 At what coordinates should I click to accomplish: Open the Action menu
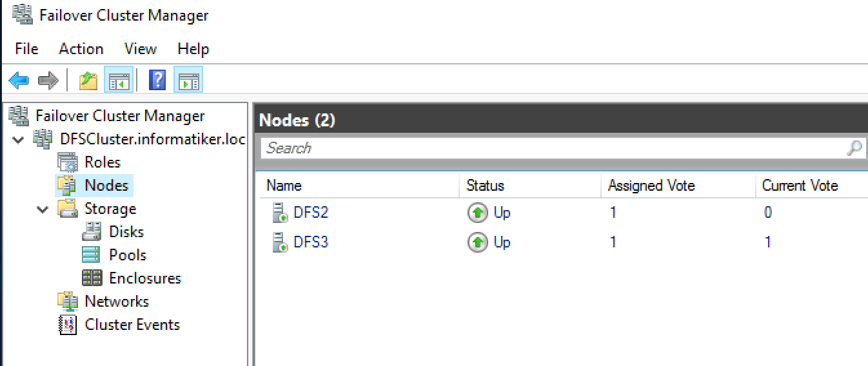click(81, 49)
